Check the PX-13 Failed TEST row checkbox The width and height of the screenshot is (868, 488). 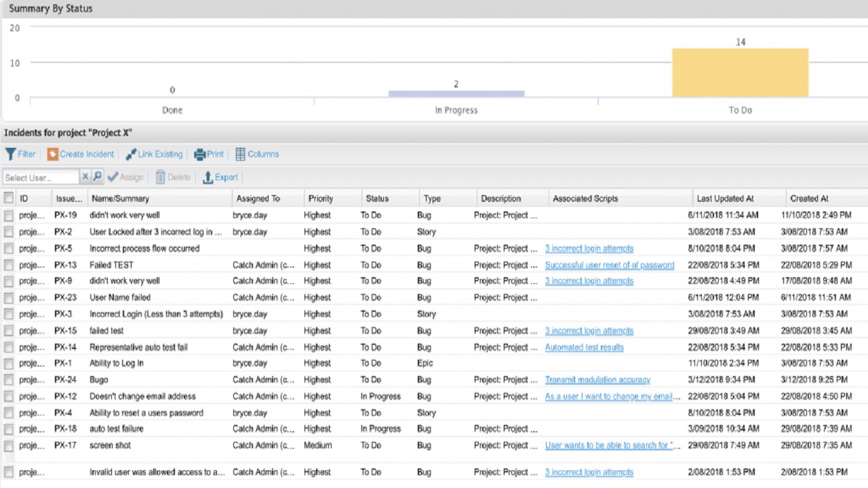(9, 265)
